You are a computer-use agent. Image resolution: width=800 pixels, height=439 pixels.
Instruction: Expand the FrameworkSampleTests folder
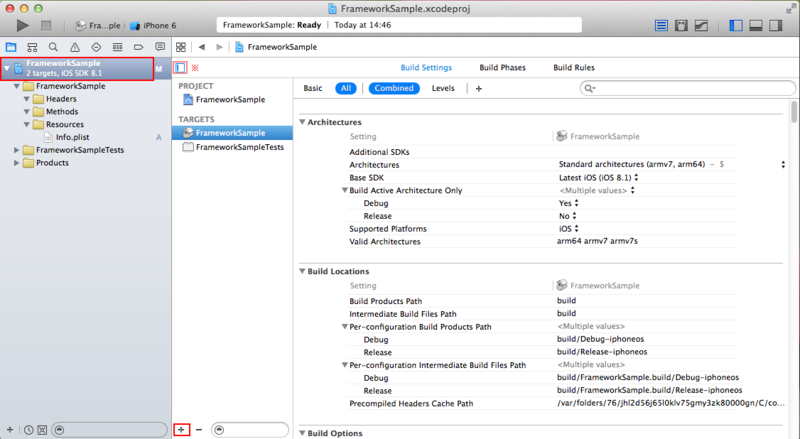pos(17,150)
